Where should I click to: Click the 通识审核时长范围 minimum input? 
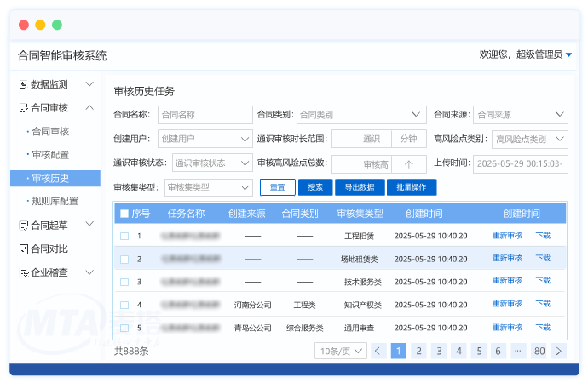click(346, 140)
